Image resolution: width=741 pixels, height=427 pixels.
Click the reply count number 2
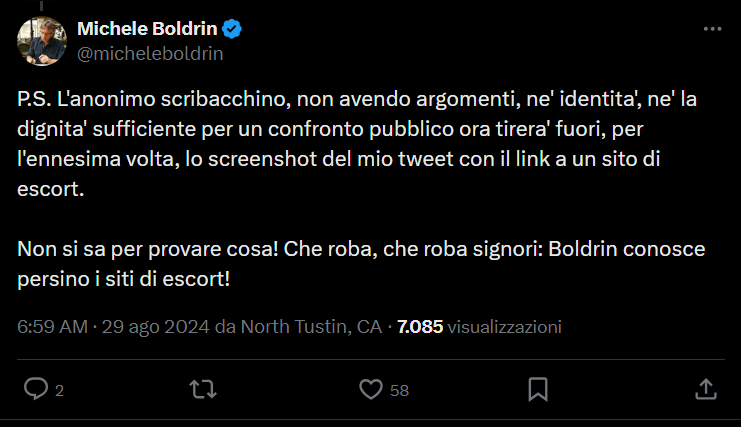60,391
